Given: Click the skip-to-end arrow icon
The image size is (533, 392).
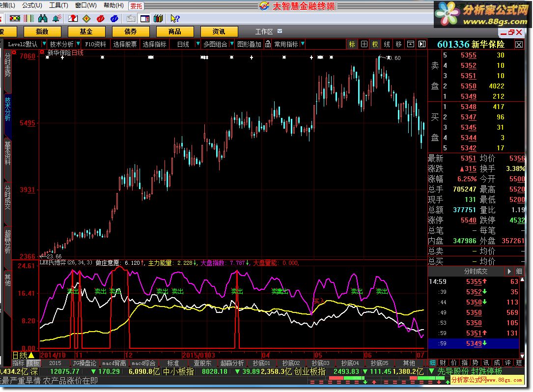Looking at the screenshot, I should 422,44.
